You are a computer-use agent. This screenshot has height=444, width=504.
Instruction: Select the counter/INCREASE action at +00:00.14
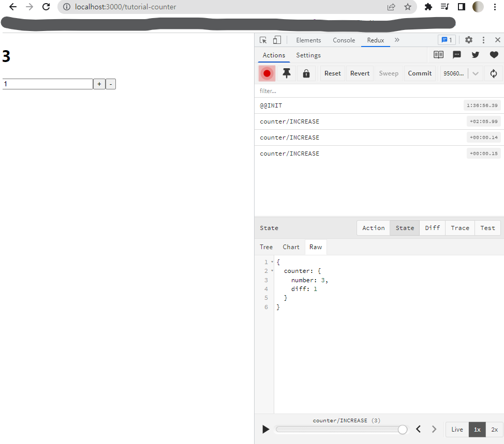[379, 137]
